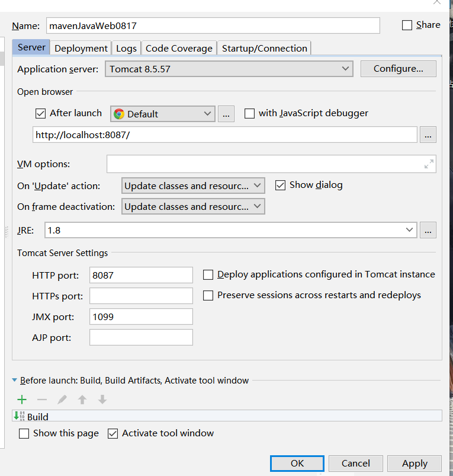Check Show this page checkbox
Viewport: 453px width, 476px height.
click(x=24, y=433)
